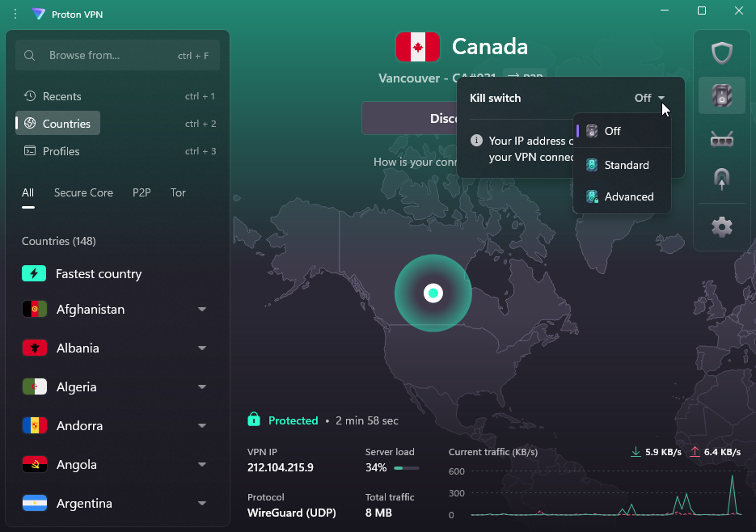Click the Fastest country lightning icon
This screenshot has width=756, height=532.
pos(34,273)
